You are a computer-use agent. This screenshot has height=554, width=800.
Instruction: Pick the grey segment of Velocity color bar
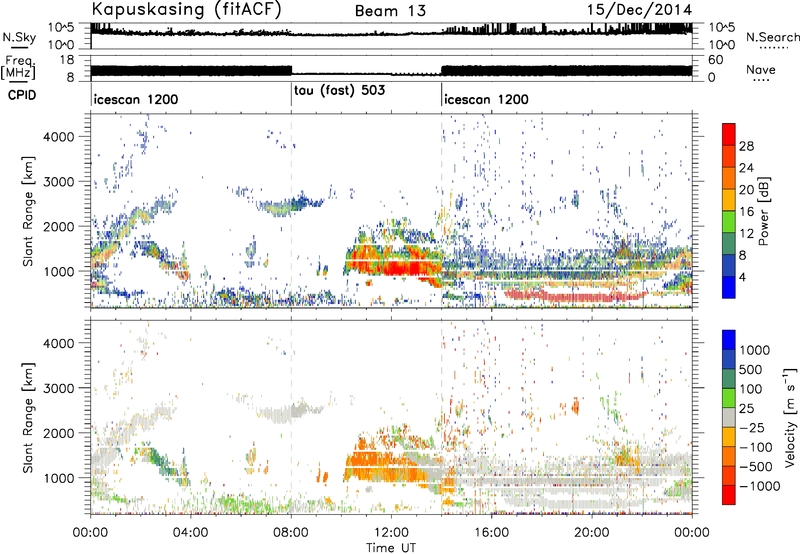tap(729, 417)
